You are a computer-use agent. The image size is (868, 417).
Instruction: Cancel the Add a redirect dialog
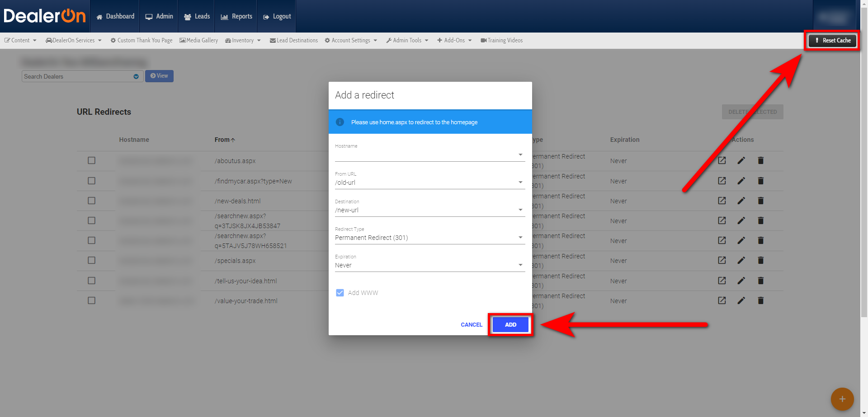471,324
